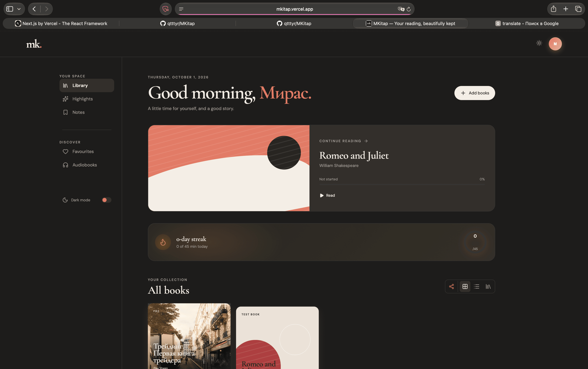Image resolution: width=588 pixels, height=369 pixels.
Task: Go forward in browser history
Action: (x=47, y=9)
